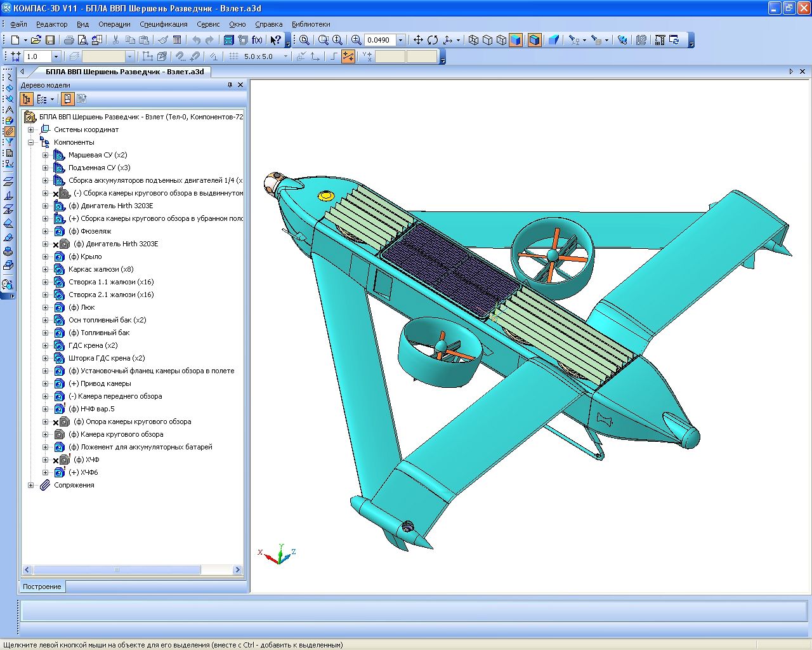Click the Построение tab at panel bottom
Viewport: 812px width, 650px height.
point(42,587)
